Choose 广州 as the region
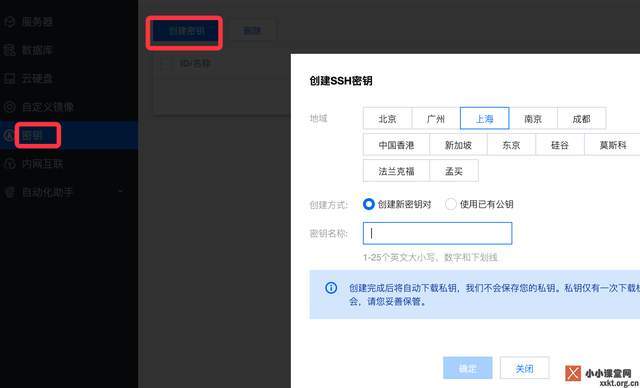This screenshot has width=640, height=388. (436, 118)
